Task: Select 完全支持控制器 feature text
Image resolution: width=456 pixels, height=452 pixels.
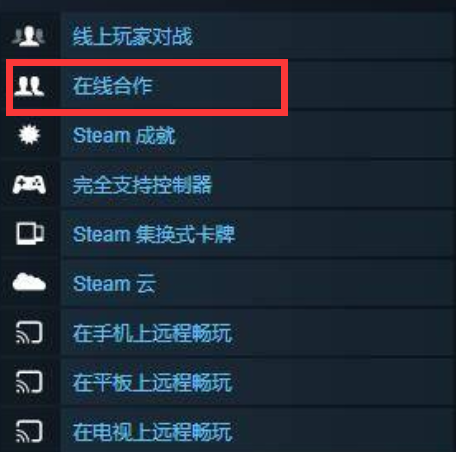Action: 142,185
